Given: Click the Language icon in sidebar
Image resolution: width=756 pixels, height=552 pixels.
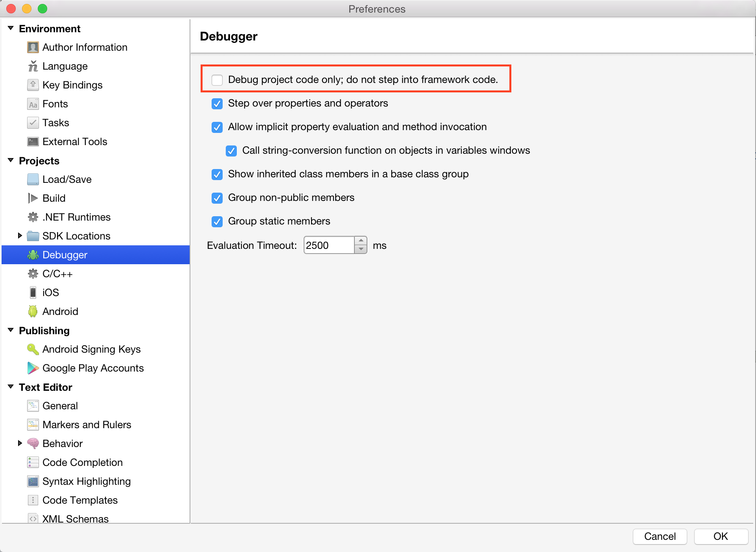Looking at the screenshot, I should [x=33, y=66].
